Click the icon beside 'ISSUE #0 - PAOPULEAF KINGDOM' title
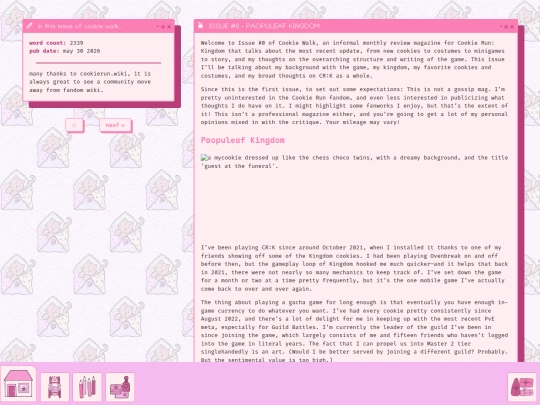This screenshot has height=405, width=540. [x=201, y=26]
